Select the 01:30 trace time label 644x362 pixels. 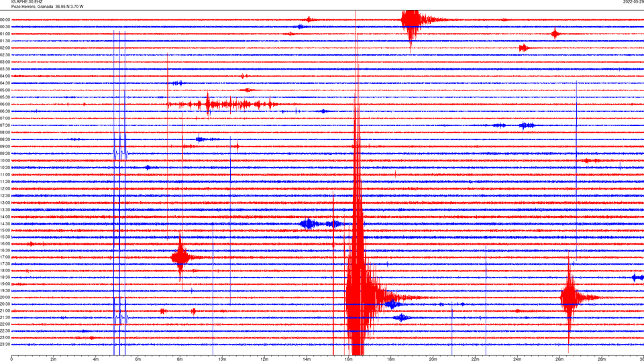pos(5,41)
